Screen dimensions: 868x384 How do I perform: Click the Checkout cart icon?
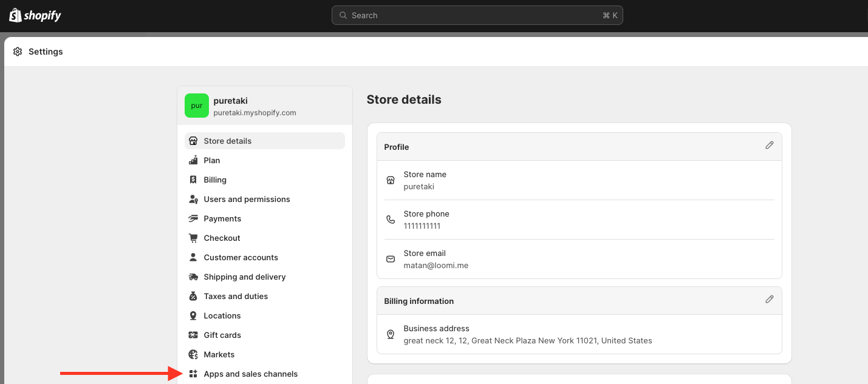click(x=193, y=238)
